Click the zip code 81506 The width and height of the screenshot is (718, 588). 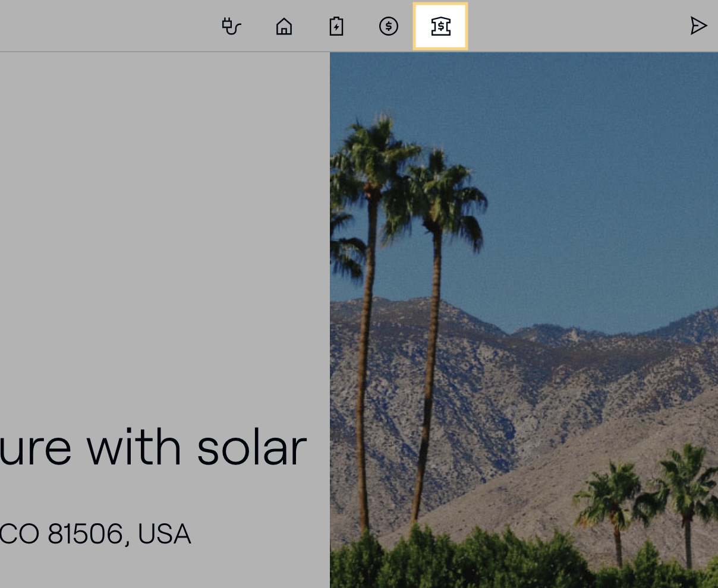click(x=87, y=534)
